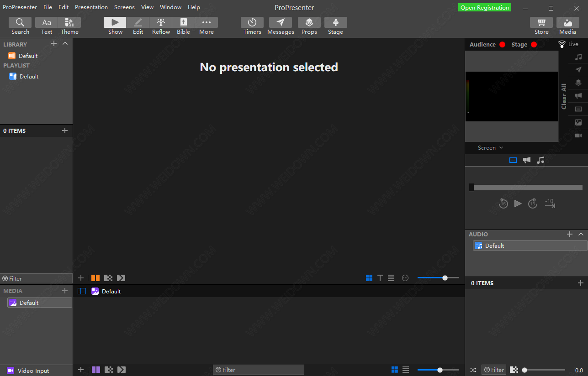Viewport: 588px width, 376px height.
Task: Toggle Stage output on or off
Action: click(x=534, y=44)
